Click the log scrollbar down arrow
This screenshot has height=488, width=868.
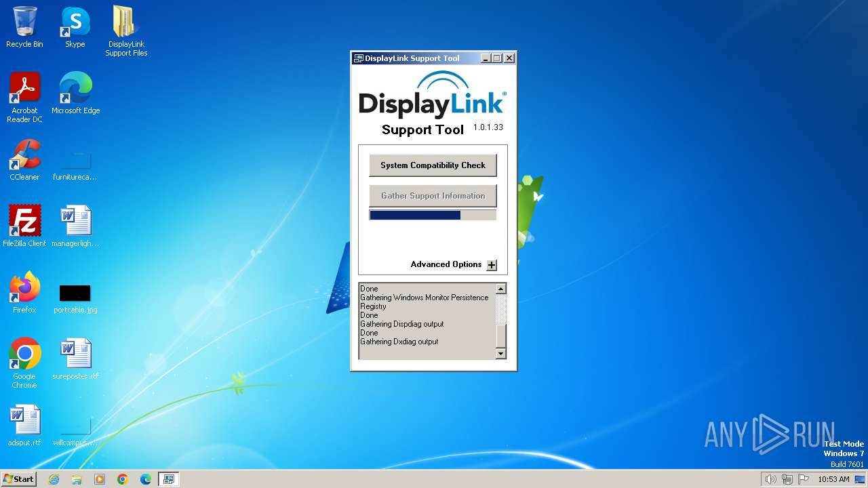point(501,353)
